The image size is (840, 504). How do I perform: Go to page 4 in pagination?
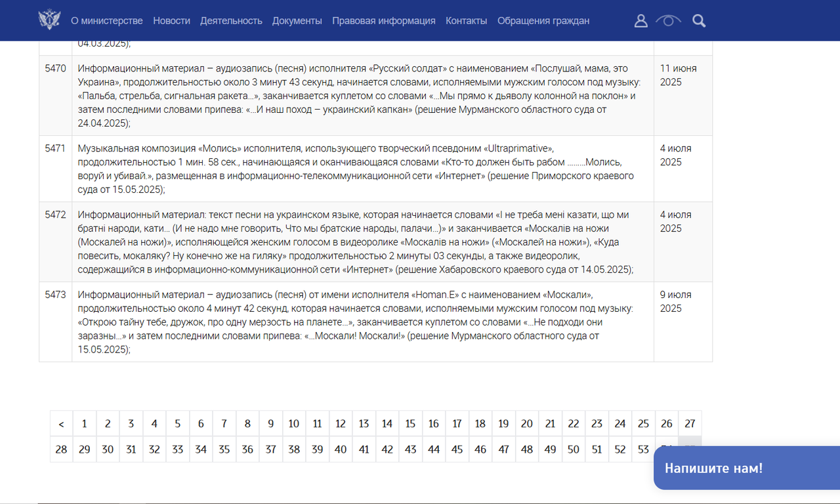point(154,424)
